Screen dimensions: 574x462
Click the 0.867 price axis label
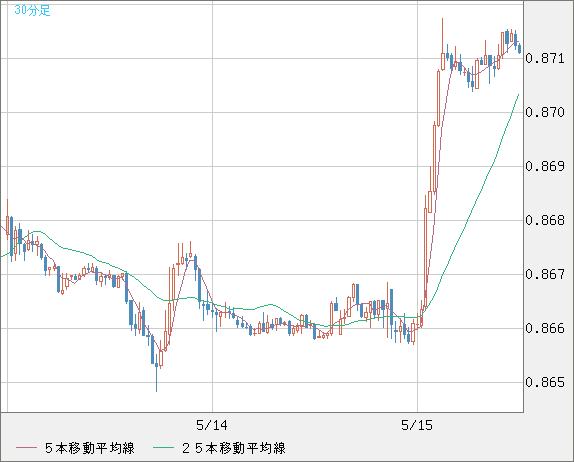click(545, 275)
